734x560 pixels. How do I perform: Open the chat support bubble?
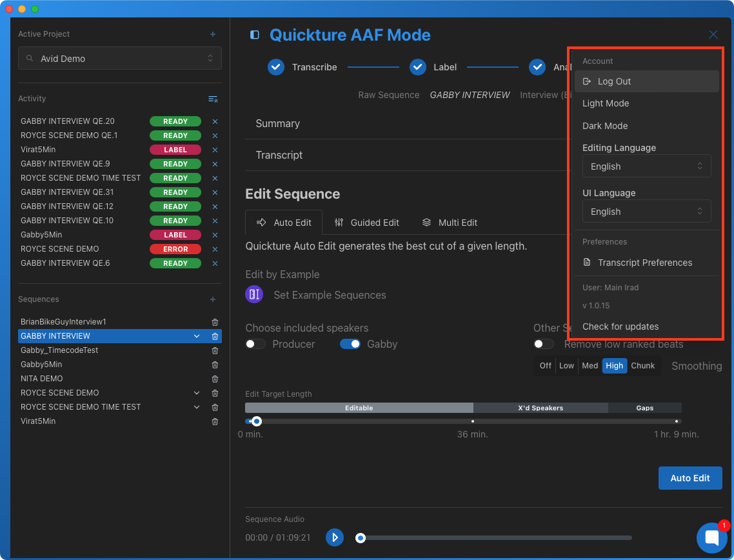point(711,538)
